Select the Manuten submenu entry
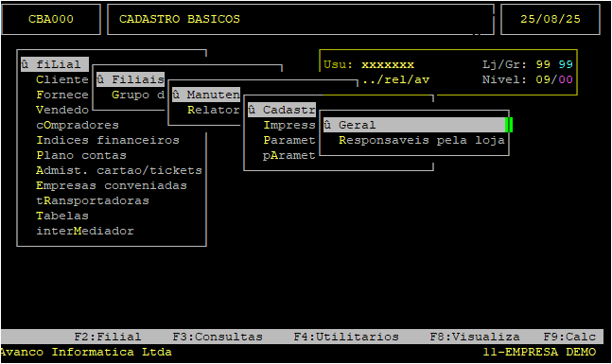Screen dimensions: 612x364 206,95
